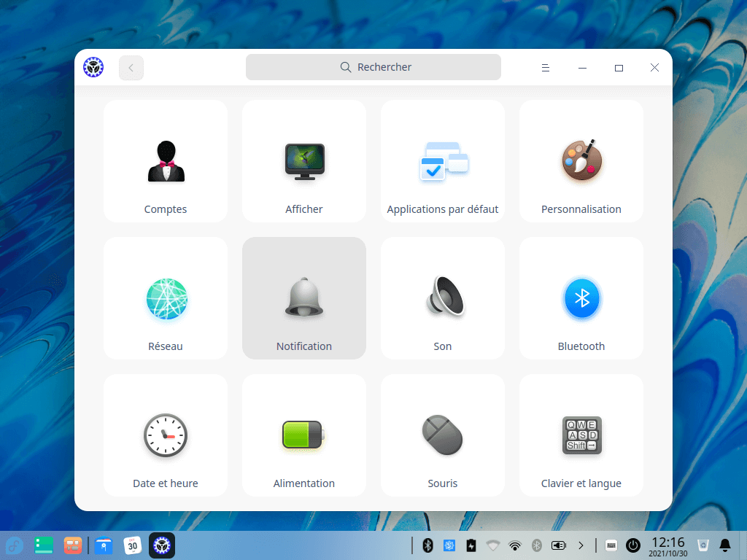Open the launcher from the taskbar

(x=14, y=545)
